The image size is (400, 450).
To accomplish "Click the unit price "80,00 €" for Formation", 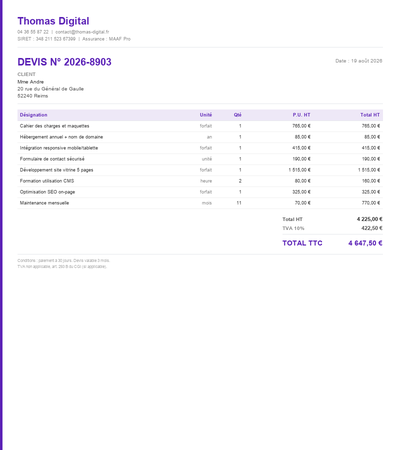I will 303,181.
